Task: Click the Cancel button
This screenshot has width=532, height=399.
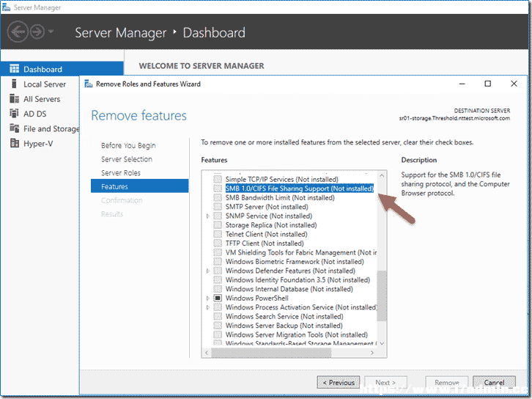Action: click(x=494, y=383)
